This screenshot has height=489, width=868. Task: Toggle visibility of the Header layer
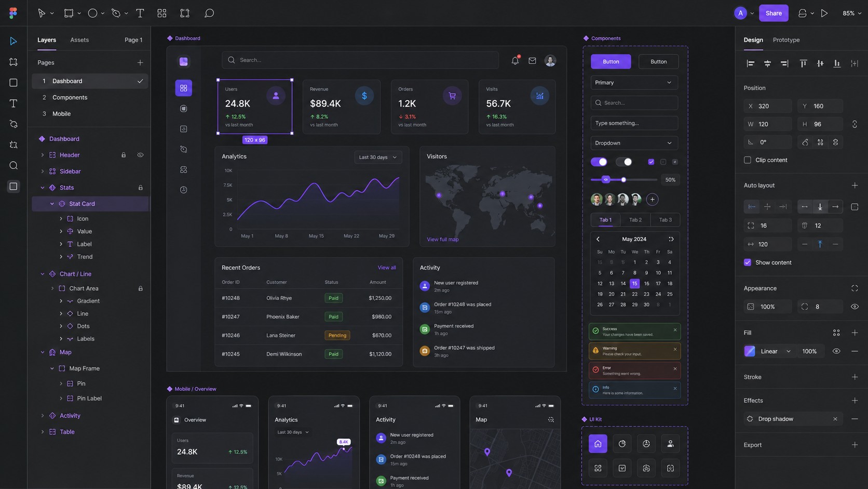tap(140, 155)
